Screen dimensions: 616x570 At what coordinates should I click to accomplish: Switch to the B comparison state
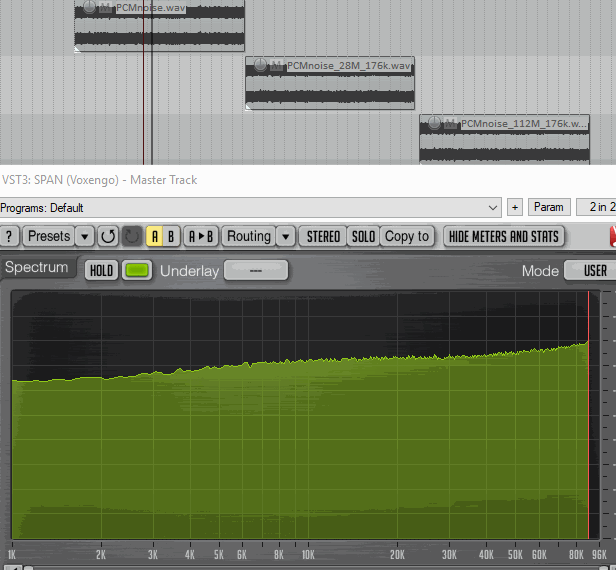(x=171, y=236)
